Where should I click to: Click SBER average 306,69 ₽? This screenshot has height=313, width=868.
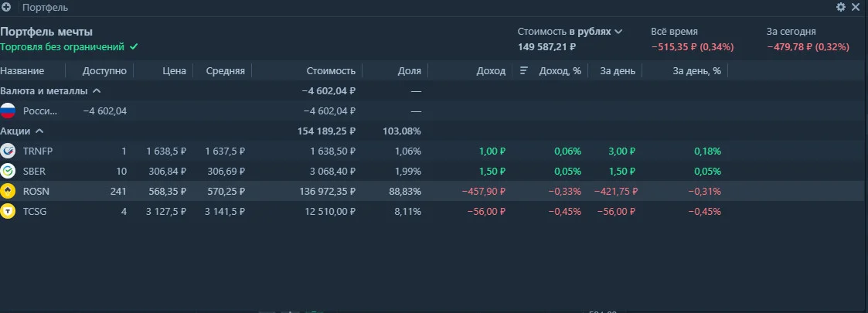pos(226,171)
